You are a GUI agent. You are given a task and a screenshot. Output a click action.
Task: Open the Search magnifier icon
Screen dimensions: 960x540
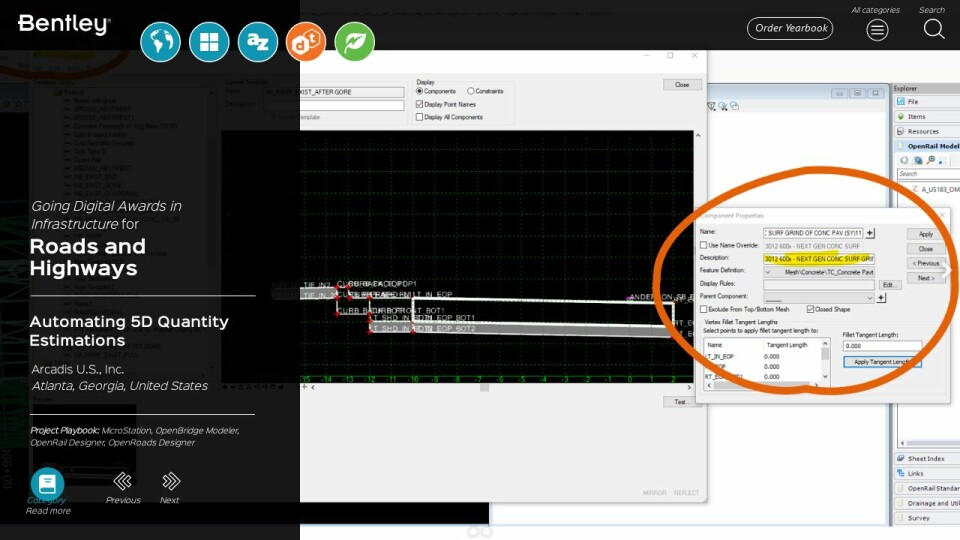point(934,29)
